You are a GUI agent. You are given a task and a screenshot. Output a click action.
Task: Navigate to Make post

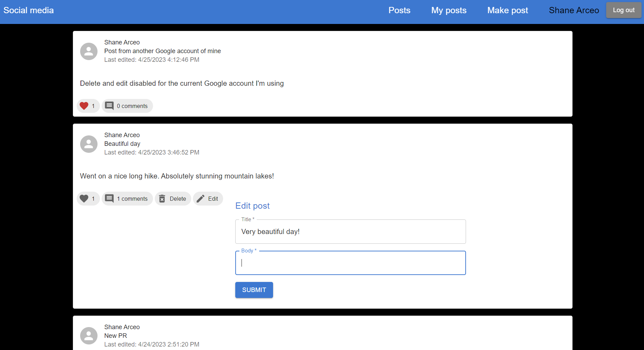point(507,10)
